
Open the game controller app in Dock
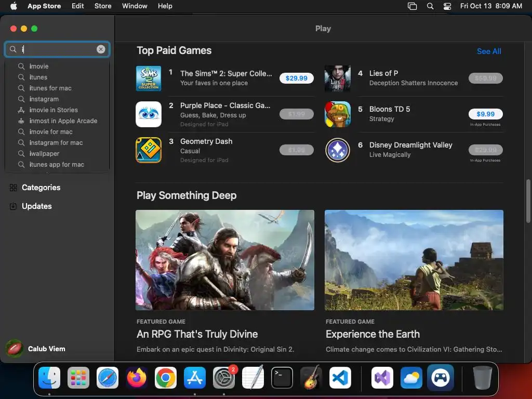(441, 378)
